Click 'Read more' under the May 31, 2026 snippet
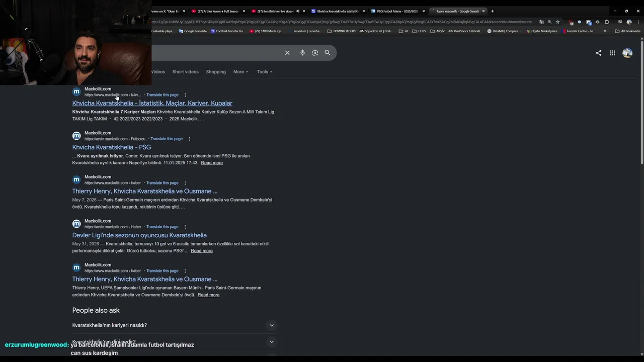The width and height of the screenshot is (644, 362). coord(202,251)
